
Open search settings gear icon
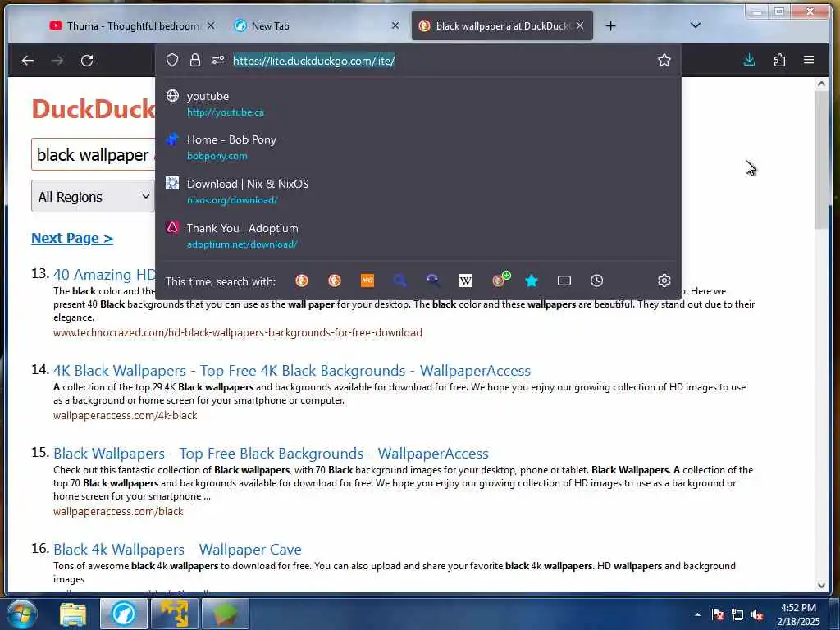click(x=664, y=281)
